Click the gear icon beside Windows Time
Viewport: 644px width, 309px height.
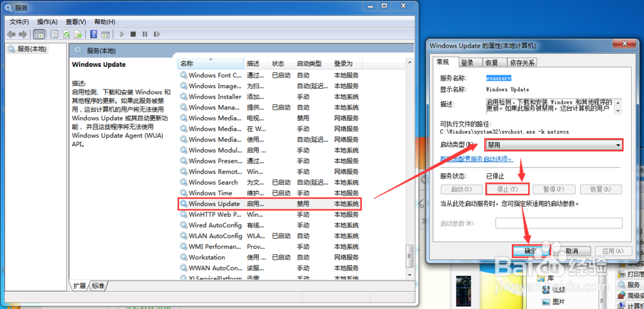pos(183,193)
